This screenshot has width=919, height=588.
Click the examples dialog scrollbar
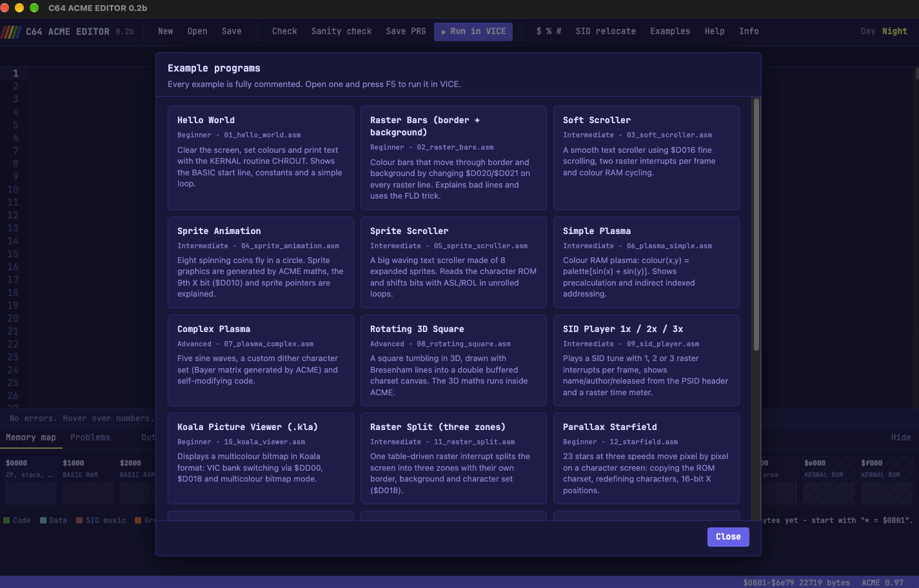756,224
